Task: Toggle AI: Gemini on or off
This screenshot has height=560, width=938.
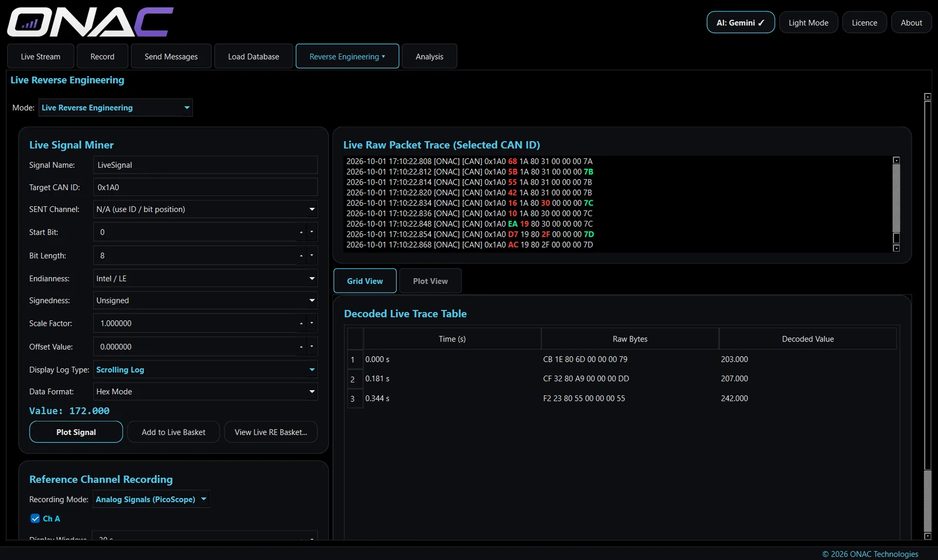Action: [740, 22]
